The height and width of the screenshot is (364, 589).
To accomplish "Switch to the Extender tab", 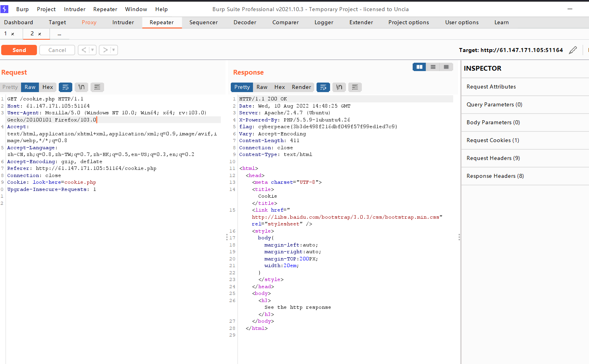I will (361, 23).
